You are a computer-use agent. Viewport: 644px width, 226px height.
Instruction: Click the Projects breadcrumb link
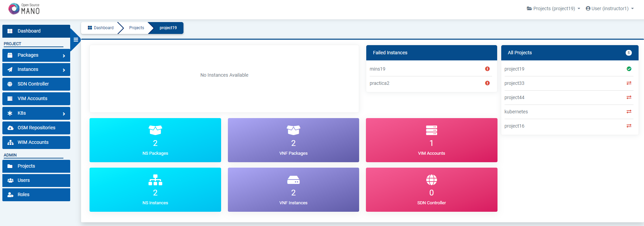click(x=137, y=28)
